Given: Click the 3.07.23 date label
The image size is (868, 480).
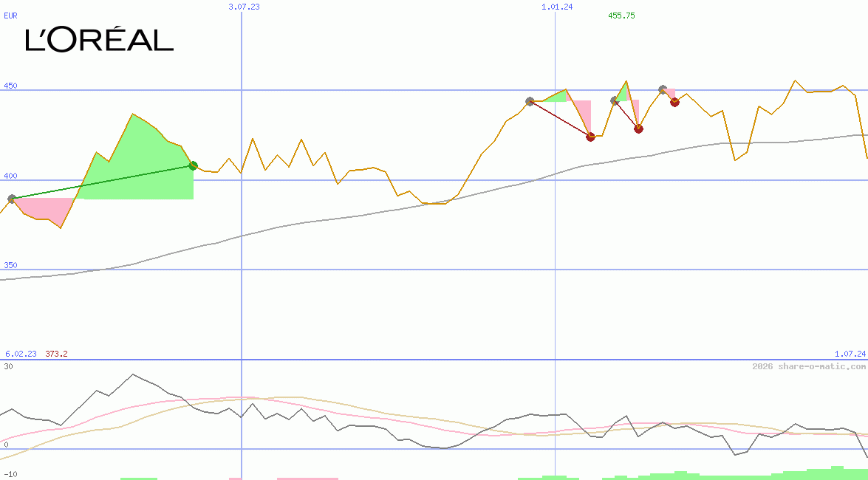Looking at the screenshot, I should tap(244, 6).
